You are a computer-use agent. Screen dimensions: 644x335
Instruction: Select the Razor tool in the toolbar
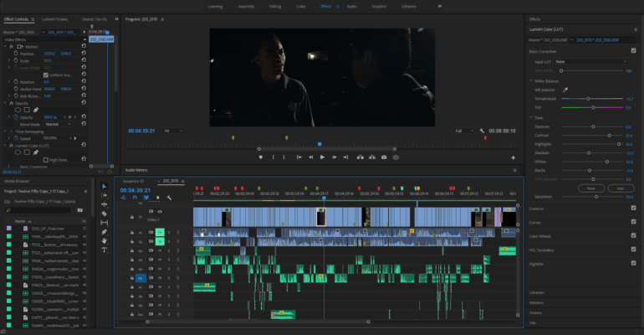[x=105, y=214]
